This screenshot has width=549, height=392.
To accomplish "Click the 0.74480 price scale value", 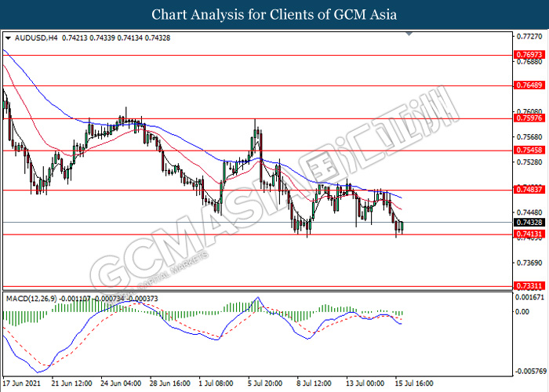I will click(x=529, y=212).
